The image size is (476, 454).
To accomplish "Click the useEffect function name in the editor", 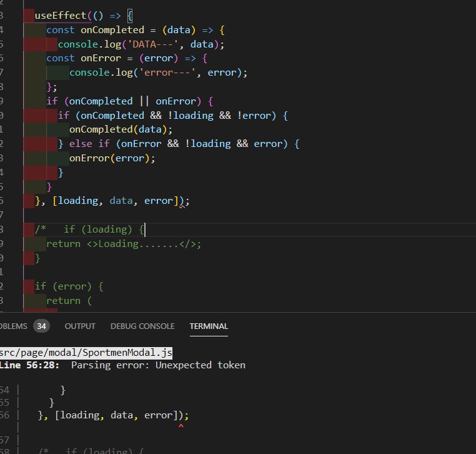I will tap(61, 15).
